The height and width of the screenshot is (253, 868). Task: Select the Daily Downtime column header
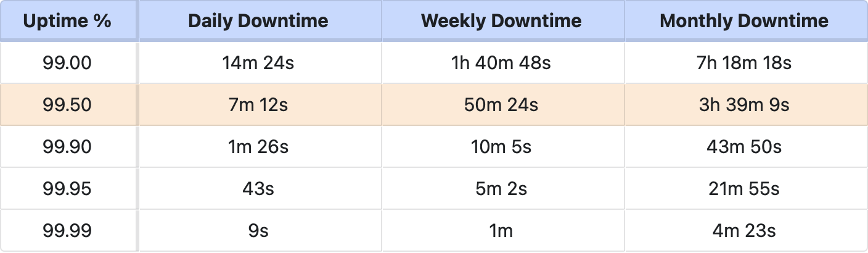click(258, 20)
